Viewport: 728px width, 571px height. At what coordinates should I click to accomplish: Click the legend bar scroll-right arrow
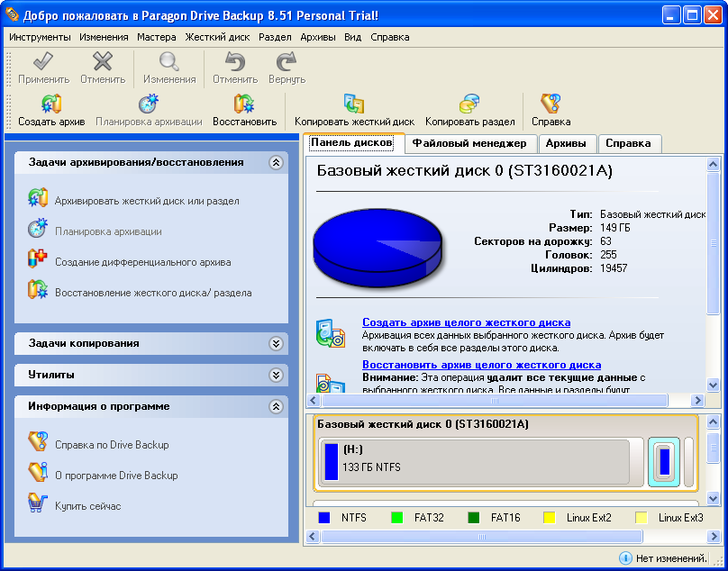click(x=714, y=537)
